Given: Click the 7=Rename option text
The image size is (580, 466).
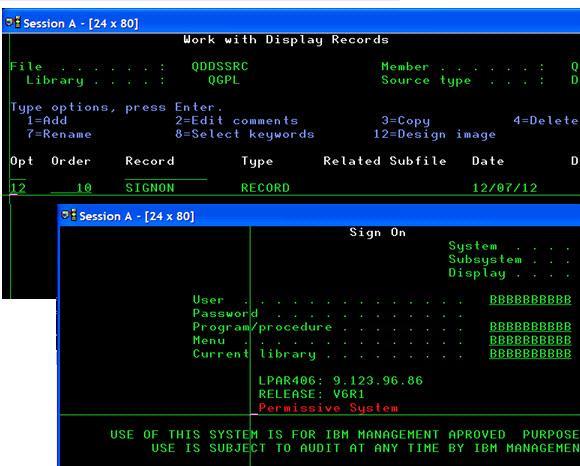Looking at the screenshot, I should pyautogui.click(x=59, y=134).
